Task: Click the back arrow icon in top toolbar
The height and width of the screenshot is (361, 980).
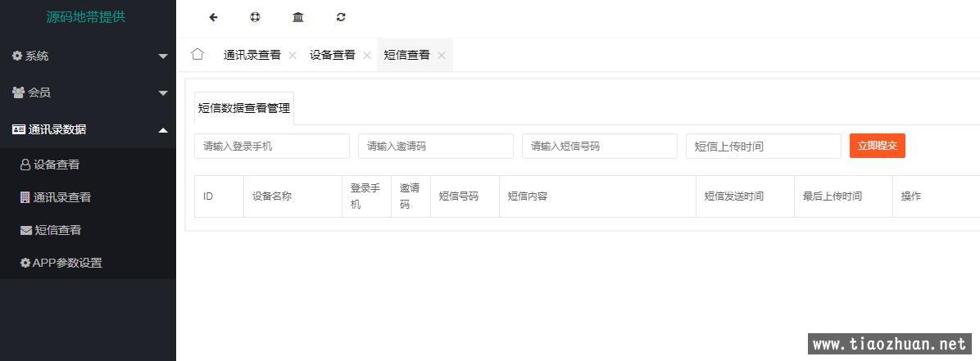Action: point(213,17)
